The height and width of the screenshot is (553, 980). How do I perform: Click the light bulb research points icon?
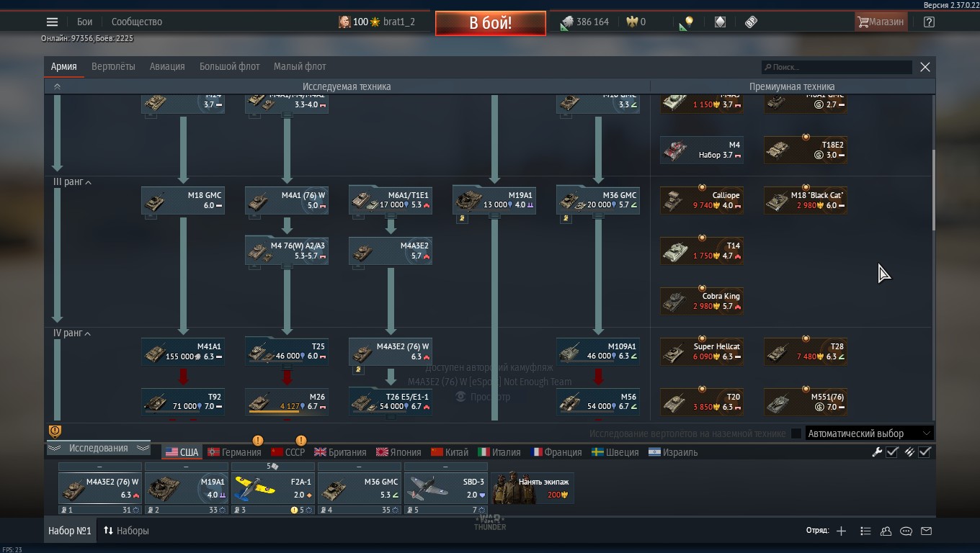pyautogui.click(x=686, y=22)
